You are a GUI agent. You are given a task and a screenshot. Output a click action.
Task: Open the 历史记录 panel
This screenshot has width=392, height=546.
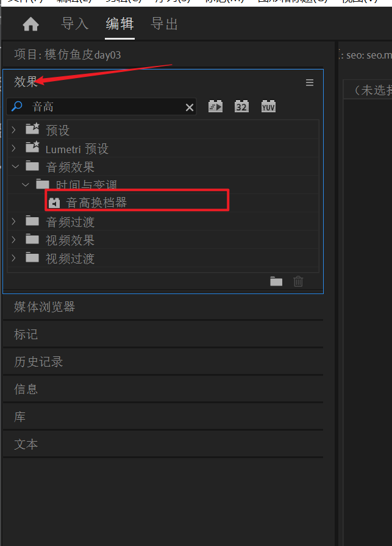pos(38,362)
